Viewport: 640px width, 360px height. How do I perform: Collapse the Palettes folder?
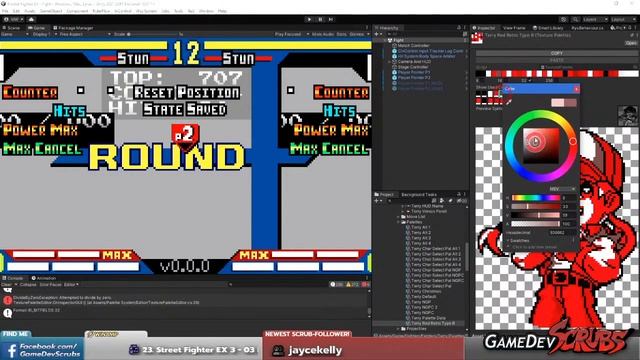tap(399, 222)
